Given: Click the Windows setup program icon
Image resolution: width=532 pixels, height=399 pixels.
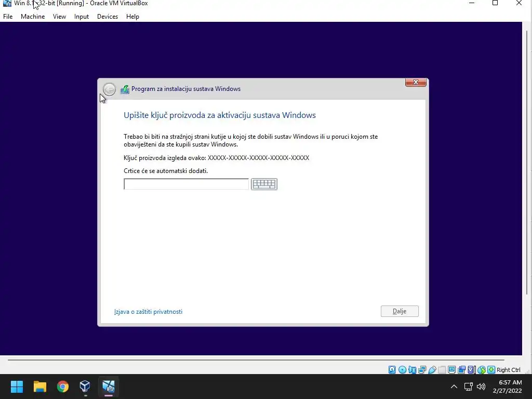Looking at the screenshot, I should pyautogui.click(x=125, y=89).
